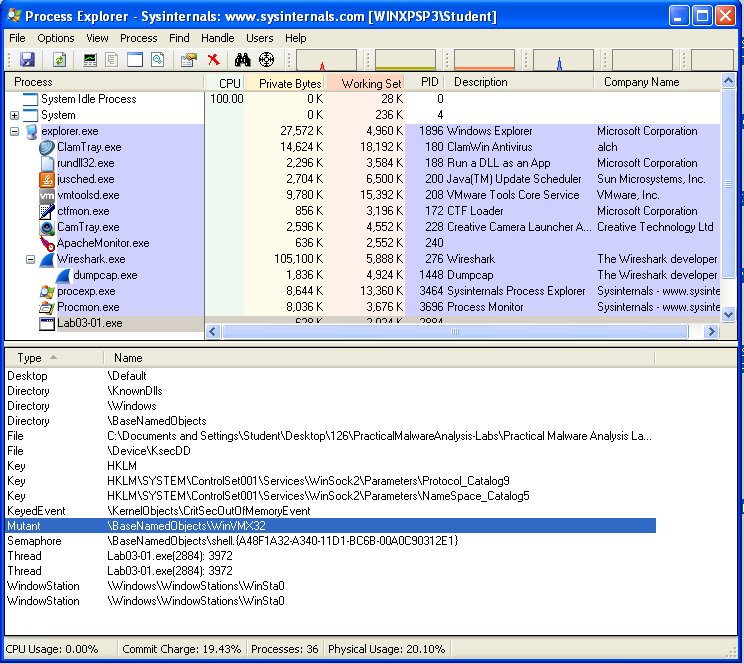Select the Mutant \BaseNamedObjects\WinVMX32 handle

coord(331,526)
